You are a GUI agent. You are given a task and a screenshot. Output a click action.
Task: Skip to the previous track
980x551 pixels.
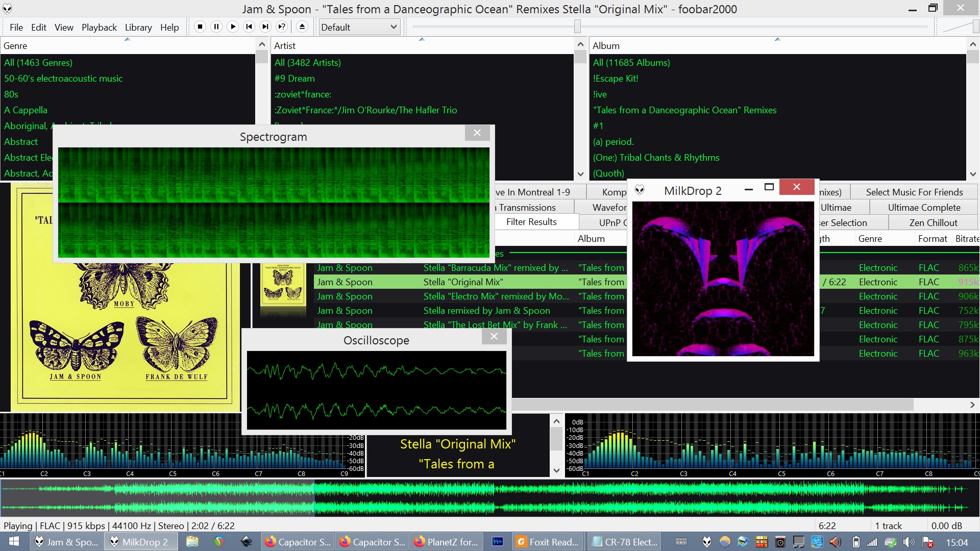[x=249, y=27]
